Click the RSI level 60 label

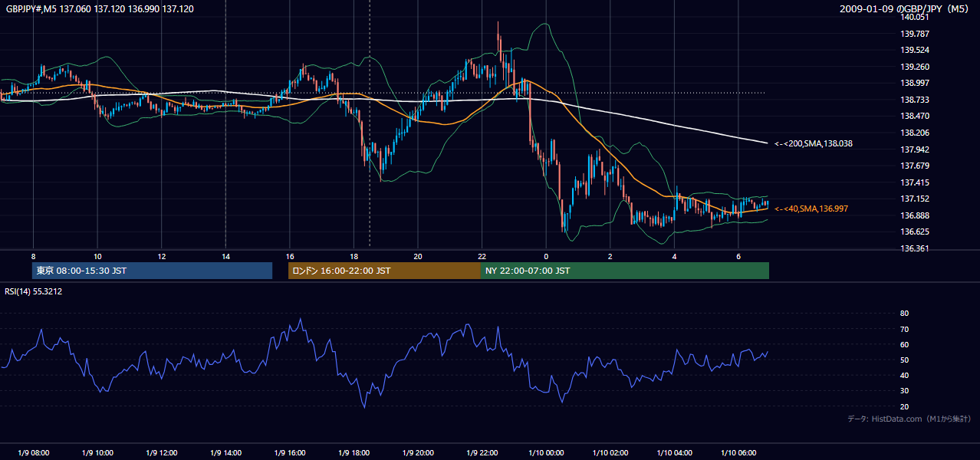pos(905,344)
